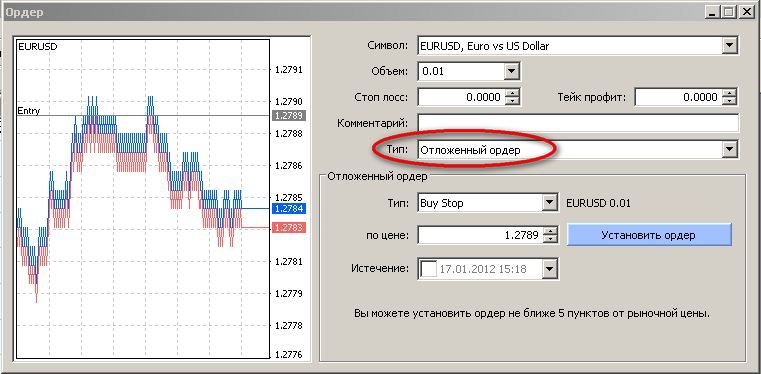Increase the Тейк профит value with the up arrow
761x374 pixels.
point(729,93)
